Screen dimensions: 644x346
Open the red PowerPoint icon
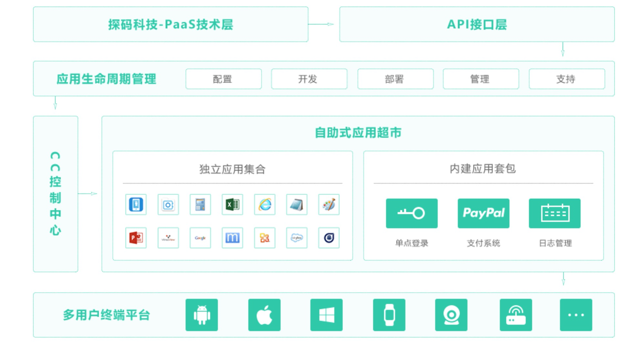[x=136, y=238]
